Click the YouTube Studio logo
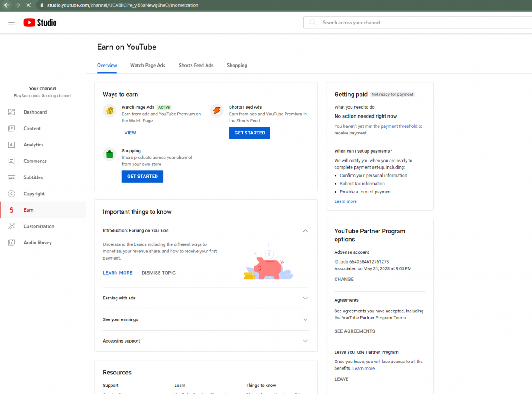Viewport: 532px width, 394px height. pos(40,22)
